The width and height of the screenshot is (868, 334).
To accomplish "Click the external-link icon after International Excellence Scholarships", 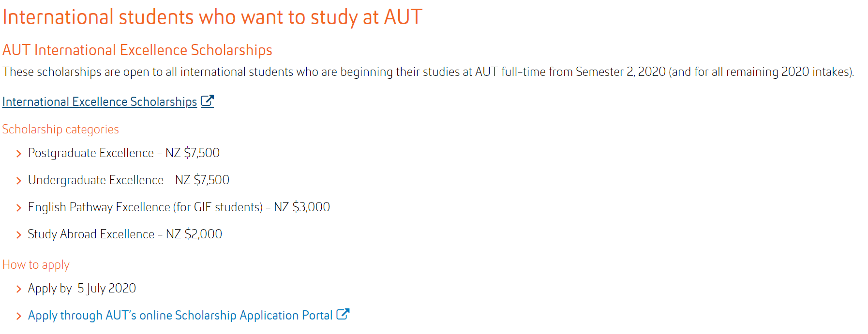I will coord(207,101).
